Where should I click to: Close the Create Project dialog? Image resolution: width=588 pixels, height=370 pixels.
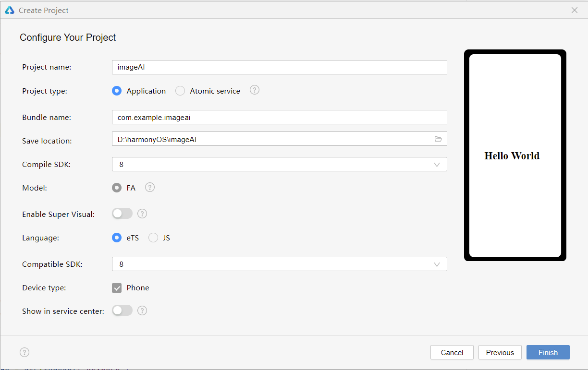pos(575,10)
